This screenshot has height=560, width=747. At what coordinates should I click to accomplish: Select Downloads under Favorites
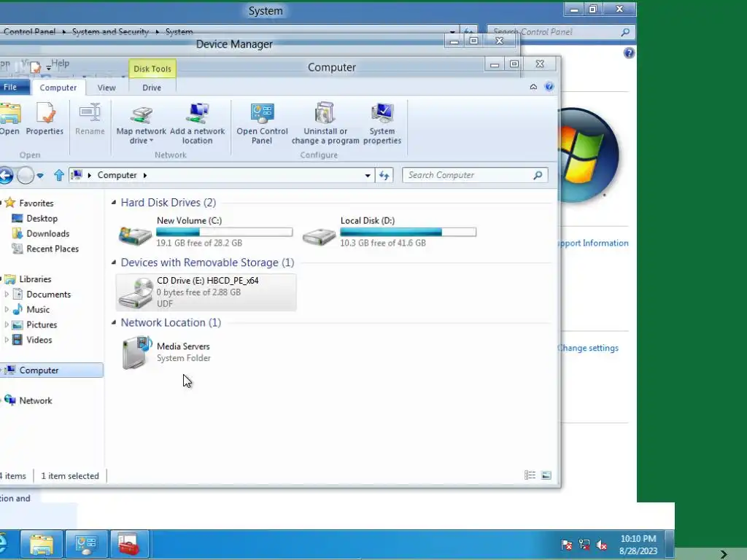[47, 234]
